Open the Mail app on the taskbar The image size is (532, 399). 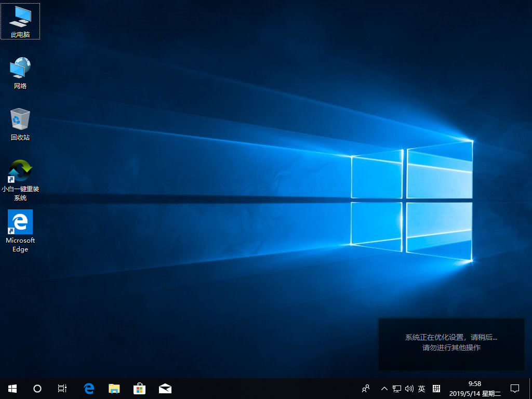point(165,388)
